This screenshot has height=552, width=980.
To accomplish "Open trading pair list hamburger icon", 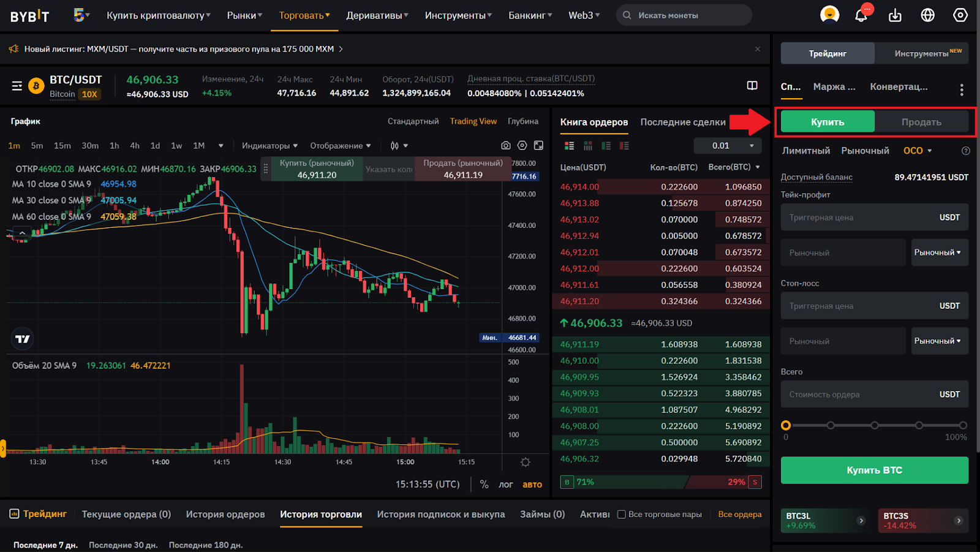I will (17, 86).
